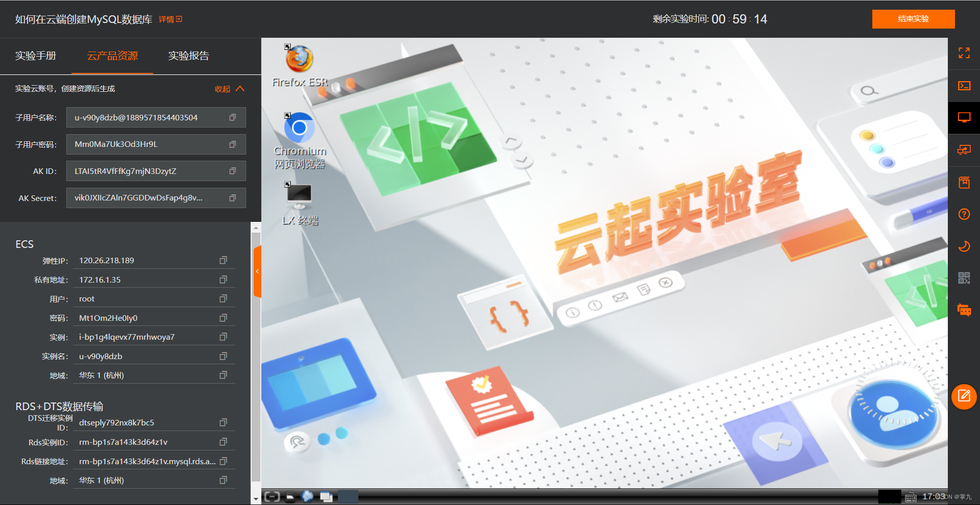The height and width of the screenshot is (505, 980).
Task: Collapse the left panel with orange handle
Action: [x=257, y=271]
